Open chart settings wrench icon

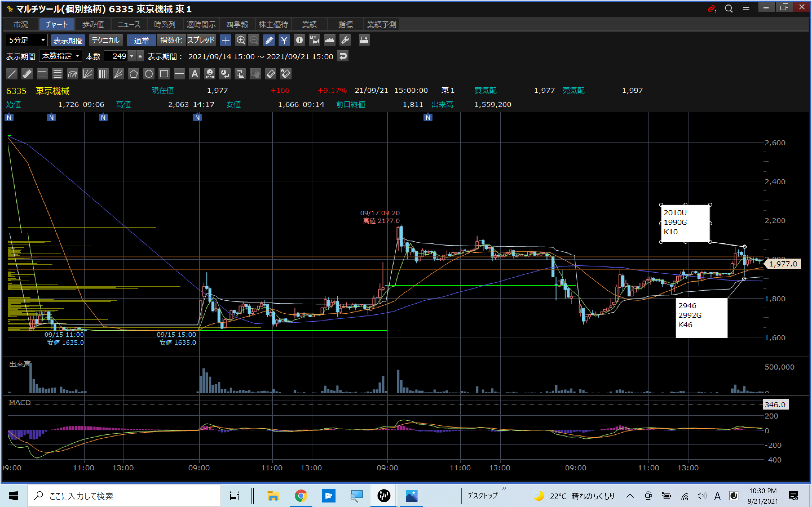pyautogui.click(x=345, y=40)
